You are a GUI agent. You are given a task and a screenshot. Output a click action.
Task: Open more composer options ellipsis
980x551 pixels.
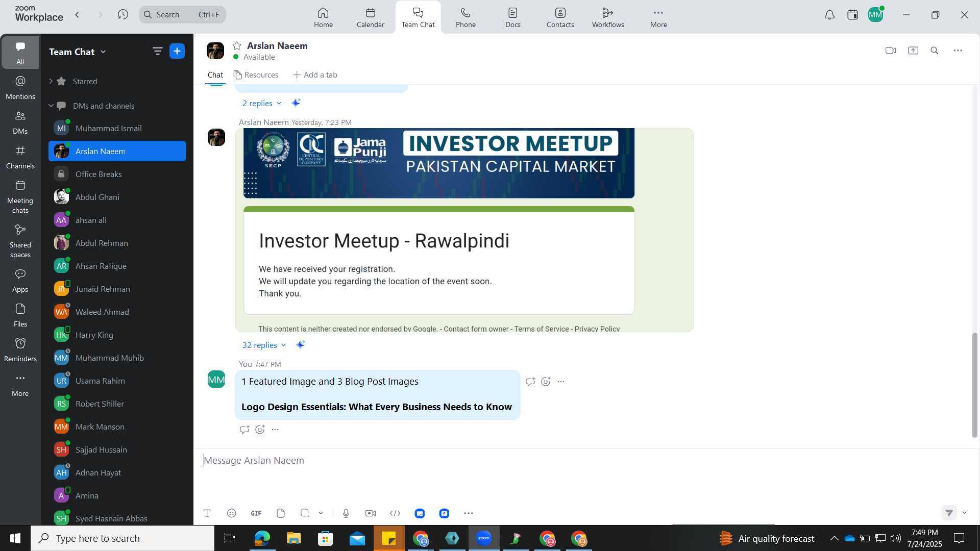coord(469,513)
